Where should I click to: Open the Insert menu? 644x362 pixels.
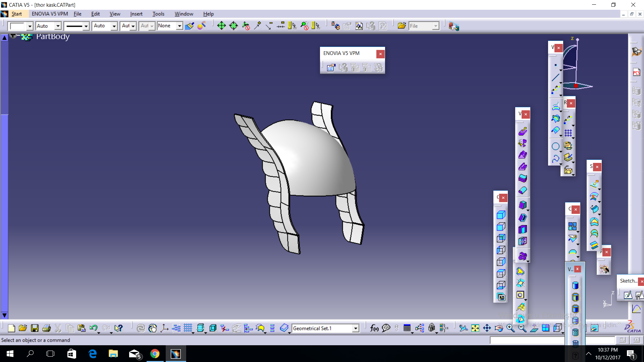[x=136, y=14]
